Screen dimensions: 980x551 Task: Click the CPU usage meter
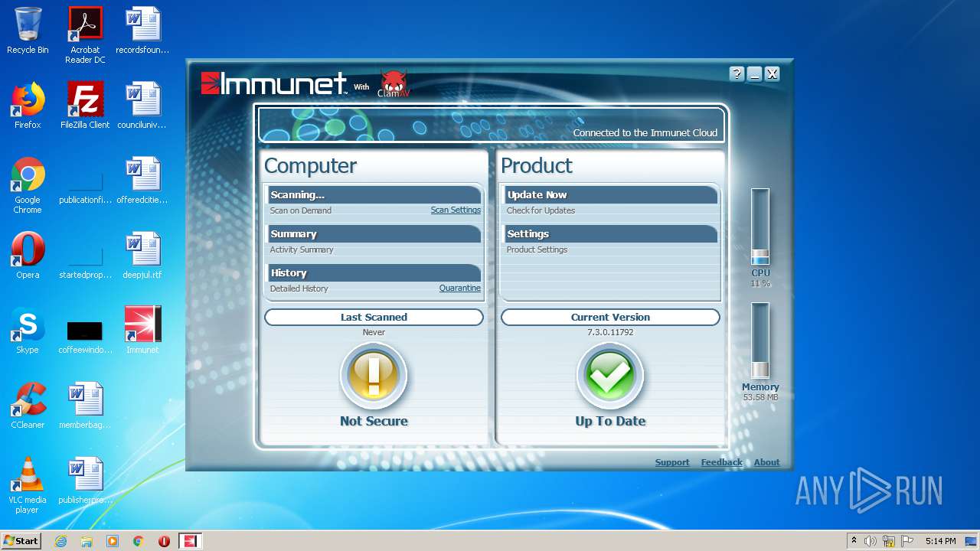760,227
